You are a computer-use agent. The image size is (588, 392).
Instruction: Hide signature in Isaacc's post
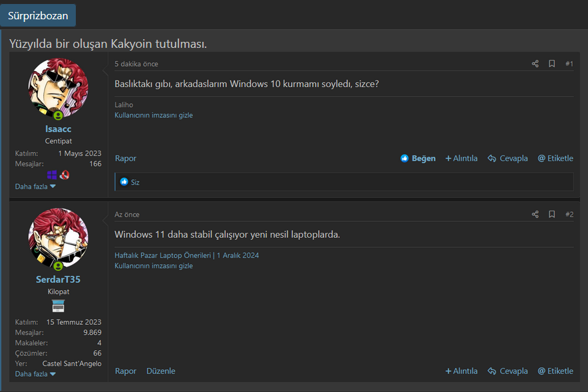tap(154, 115)
